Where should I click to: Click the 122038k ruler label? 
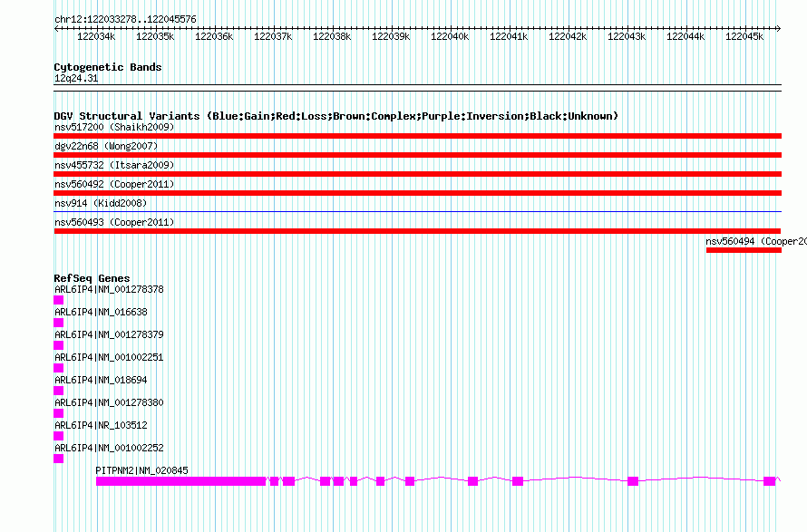332,36
